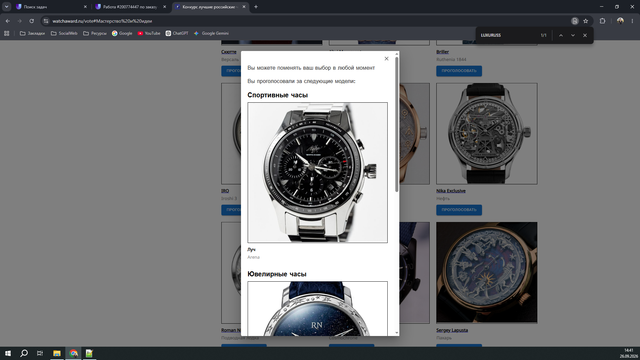Open the Закладки bookmarks folder

(x=32, y=33)
